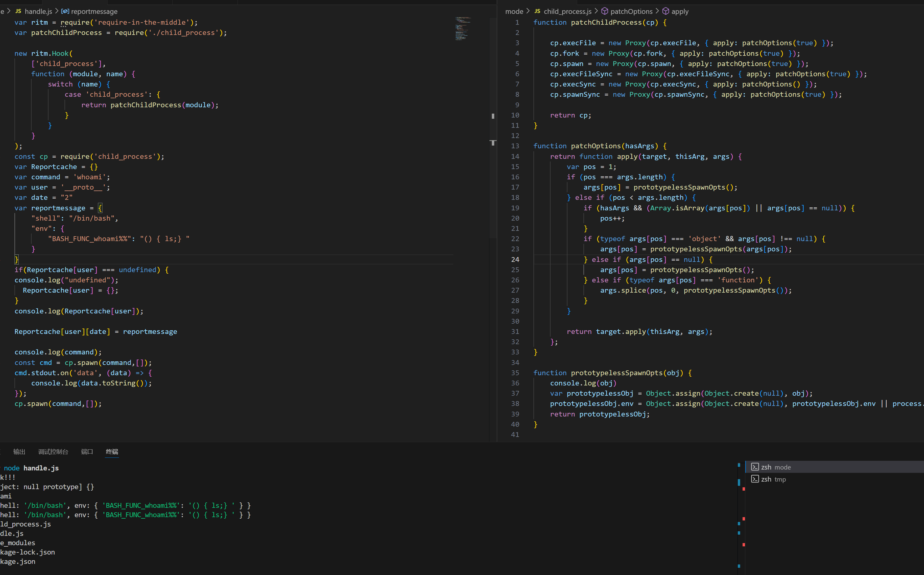924x575 pixels.
Task: Click 'return target.apply(thisArg, args);' statement
Action: (640, 331)
